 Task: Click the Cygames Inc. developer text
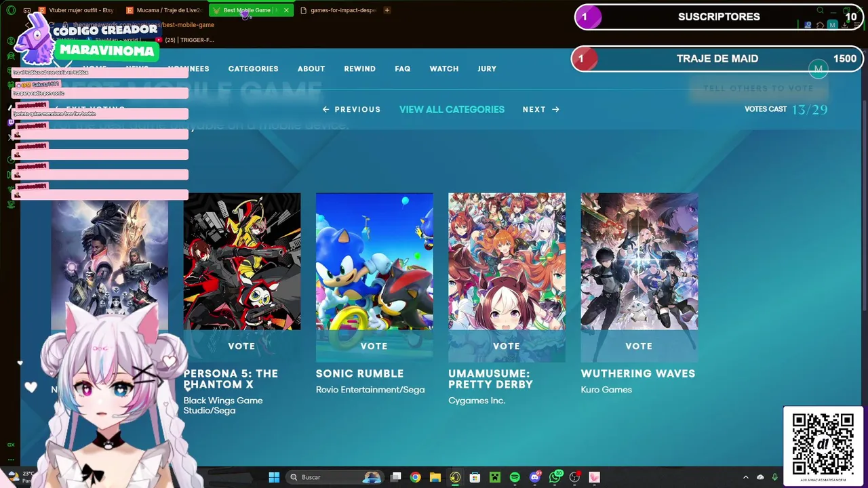tap(477, 401)
